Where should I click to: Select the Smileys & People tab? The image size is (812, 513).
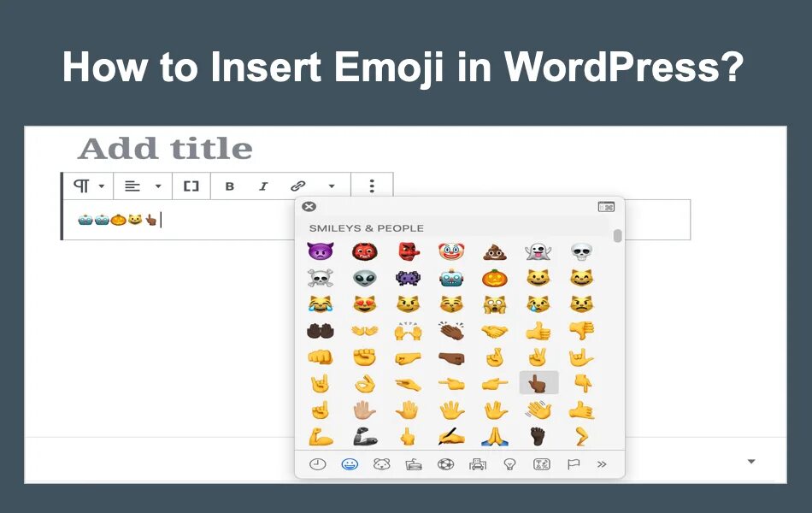point(350,464)
